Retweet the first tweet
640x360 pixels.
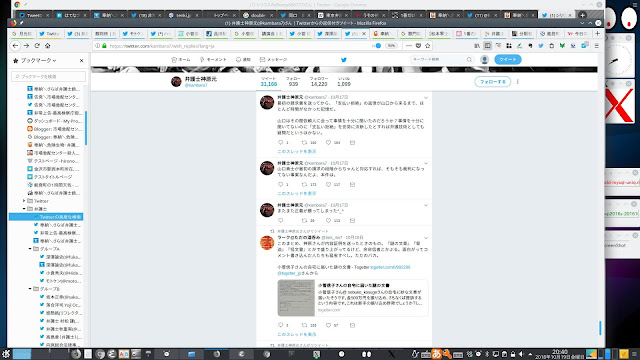tap(304, 142)
